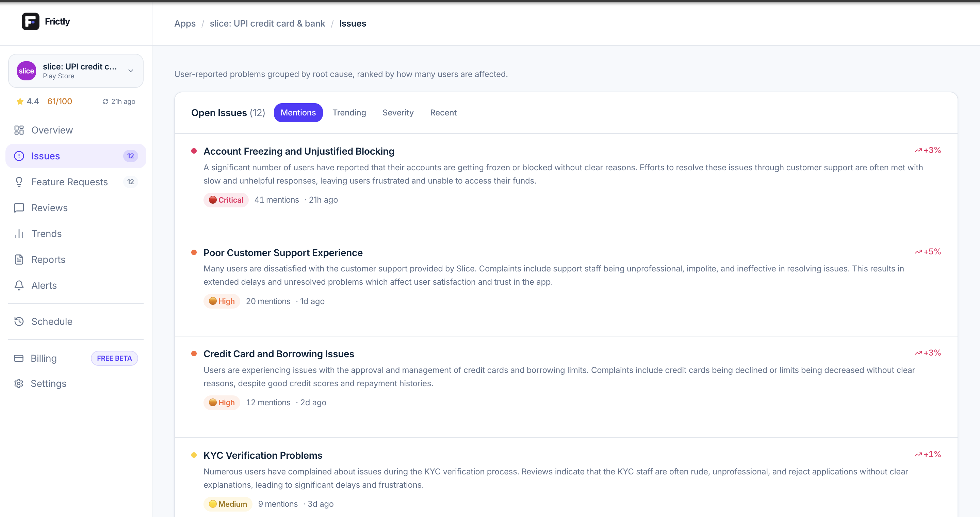Switch to the Trending sort tab

click(349, 113)
